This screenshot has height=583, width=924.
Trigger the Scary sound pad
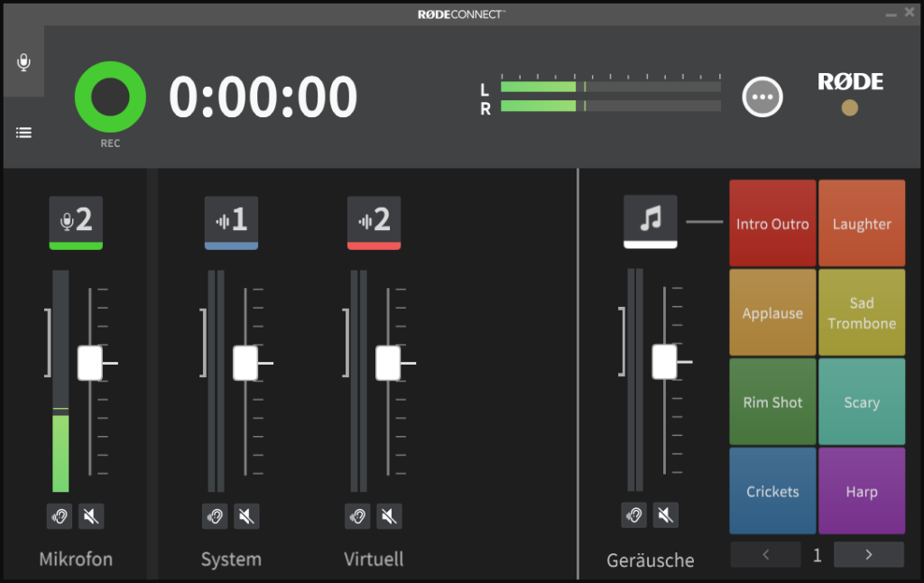(x=862, y=402)
